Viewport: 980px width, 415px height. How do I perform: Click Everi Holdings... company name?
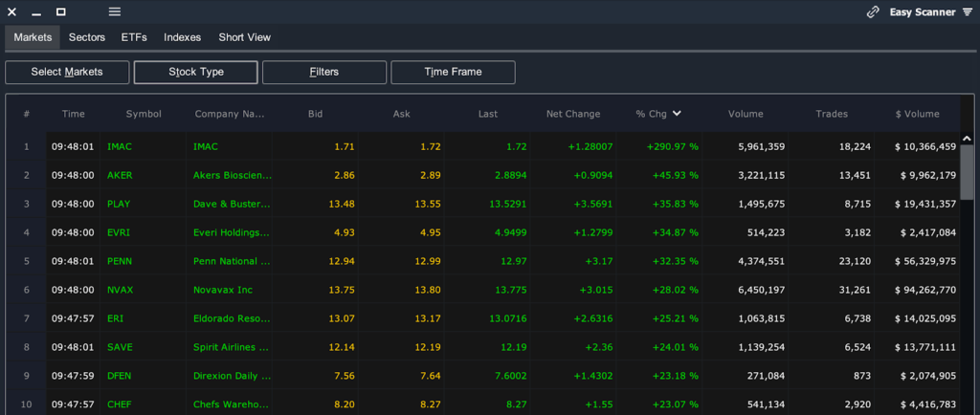point(232,232)
